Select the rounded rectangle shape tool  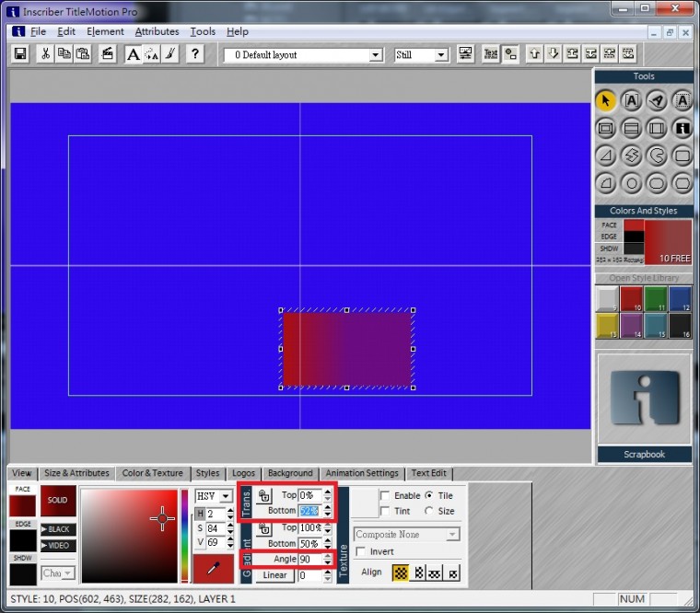[682, 156]
